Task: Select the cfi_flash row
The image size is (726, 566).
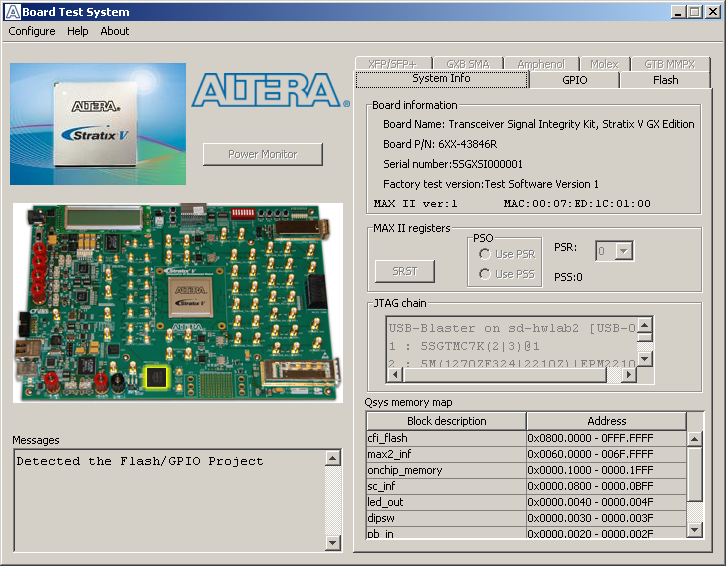Action: pos(526,438)
